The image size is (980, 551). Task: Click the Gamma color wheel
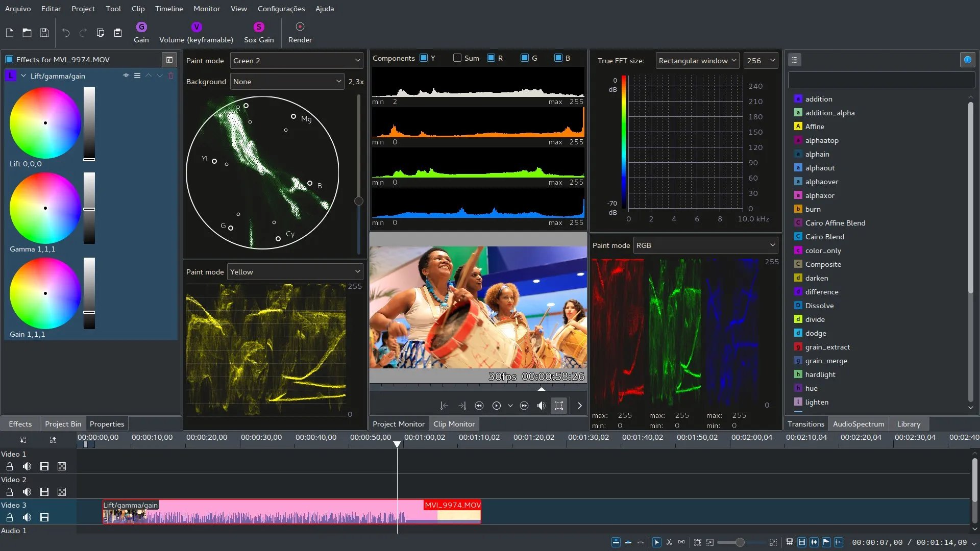pyautogui.click(x=45, y=208)
